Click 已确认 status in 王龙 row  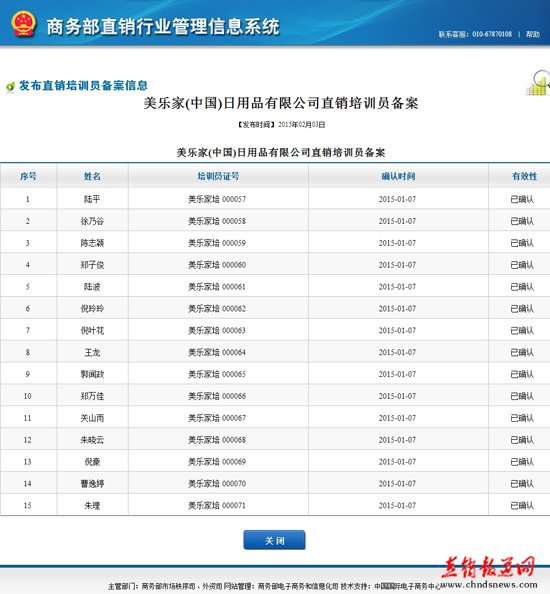click(x=522, y=352)
